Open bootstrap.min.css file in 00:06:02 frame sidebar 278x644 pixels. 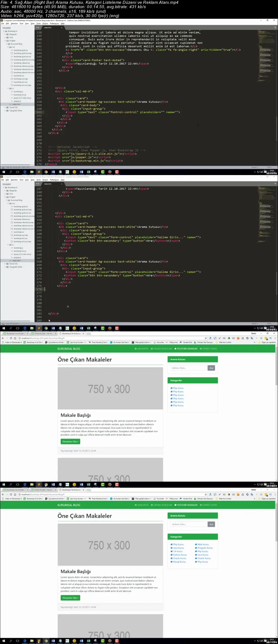point(20,238)
